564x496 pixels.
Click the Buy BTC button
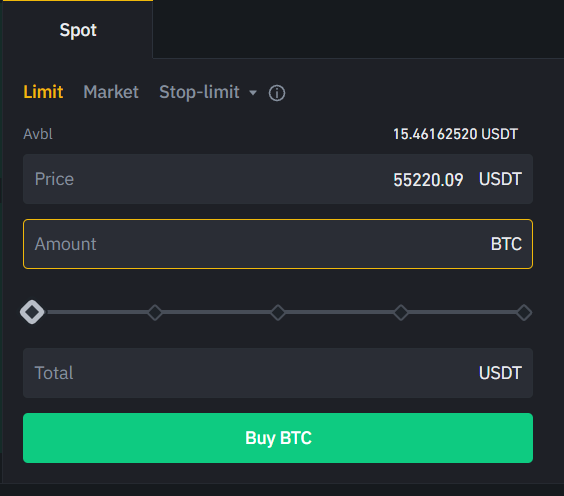(x=278, y=438)
